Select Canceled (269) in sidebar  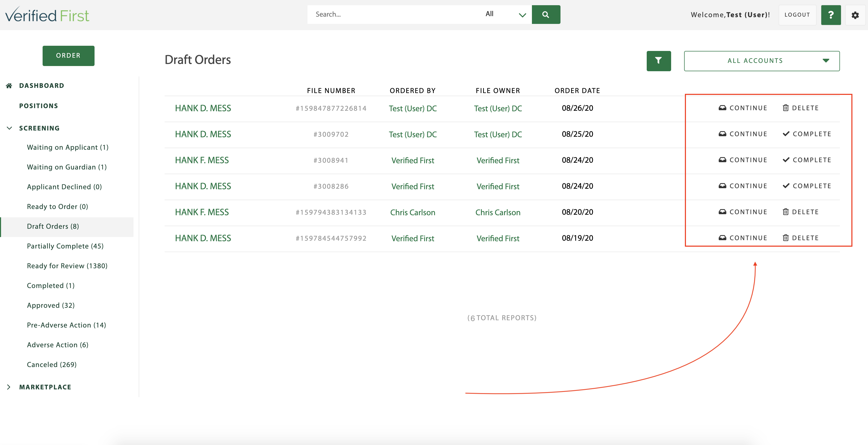[51, 365]
